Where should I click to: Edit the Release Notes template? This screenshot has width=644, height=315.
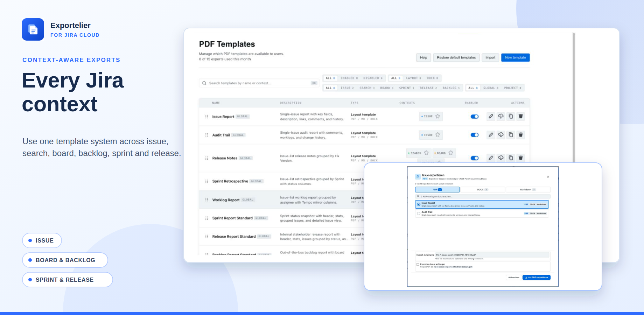point(491,158)
